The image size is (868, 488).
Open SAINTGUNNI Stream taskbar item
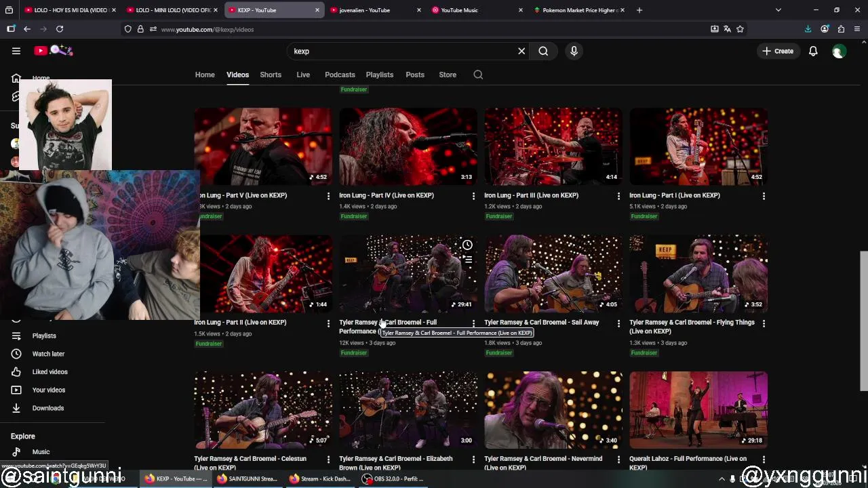pos(248,479)
